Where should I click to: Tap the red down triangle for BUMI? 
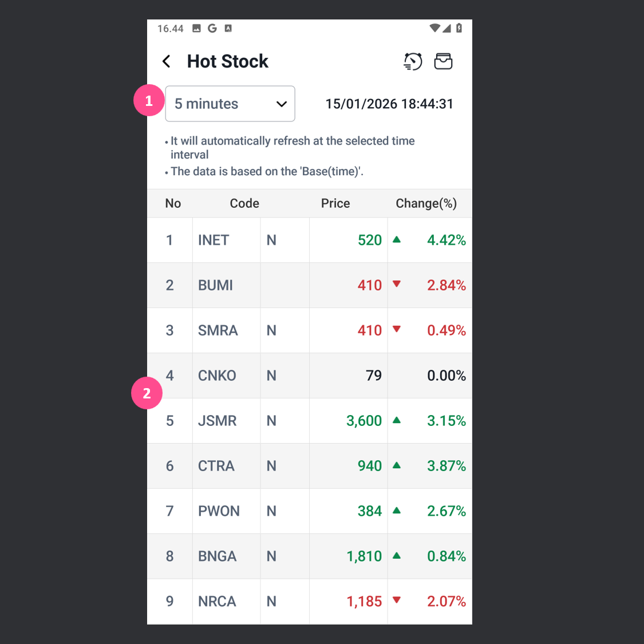pos(397,285)
